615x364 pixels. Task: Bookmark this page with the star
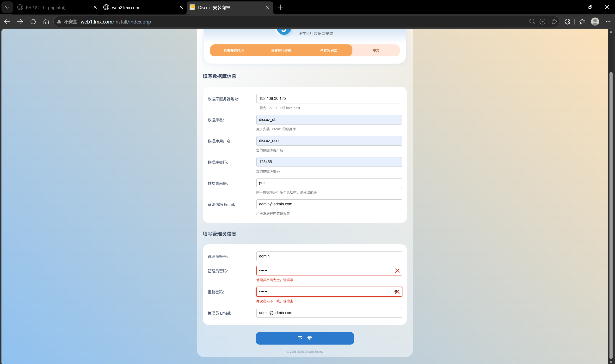(554, 22)
